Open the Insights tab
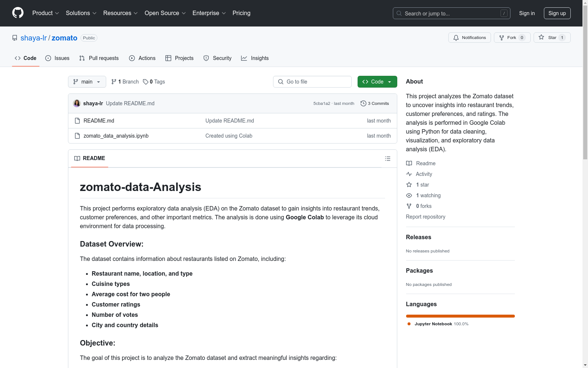The image size is (588, 368). click(255, 58)
